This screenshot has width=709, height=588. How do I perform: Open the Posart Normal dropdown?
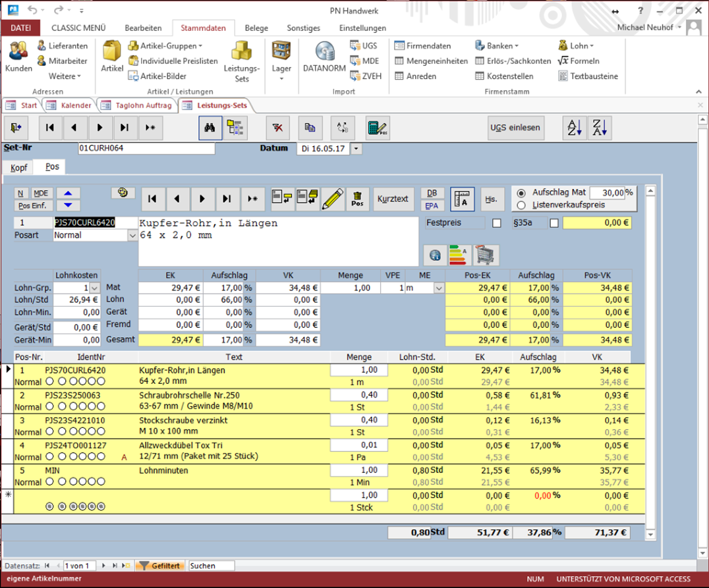132,235
